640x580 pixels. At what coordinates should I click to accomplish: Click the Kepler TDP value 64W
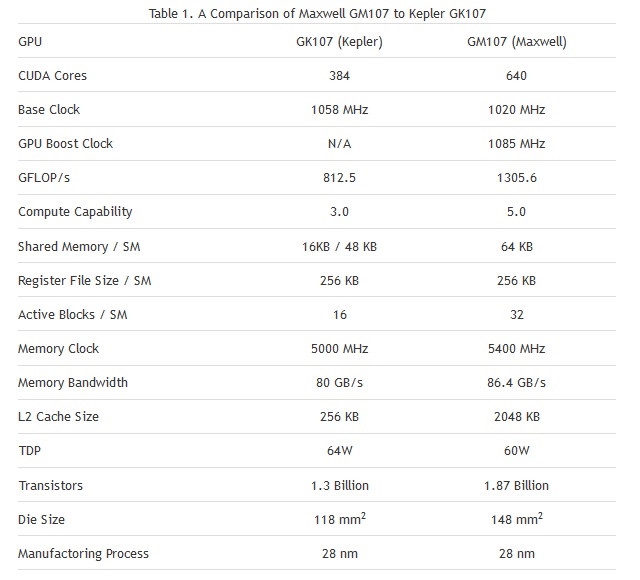coord(340,450)
